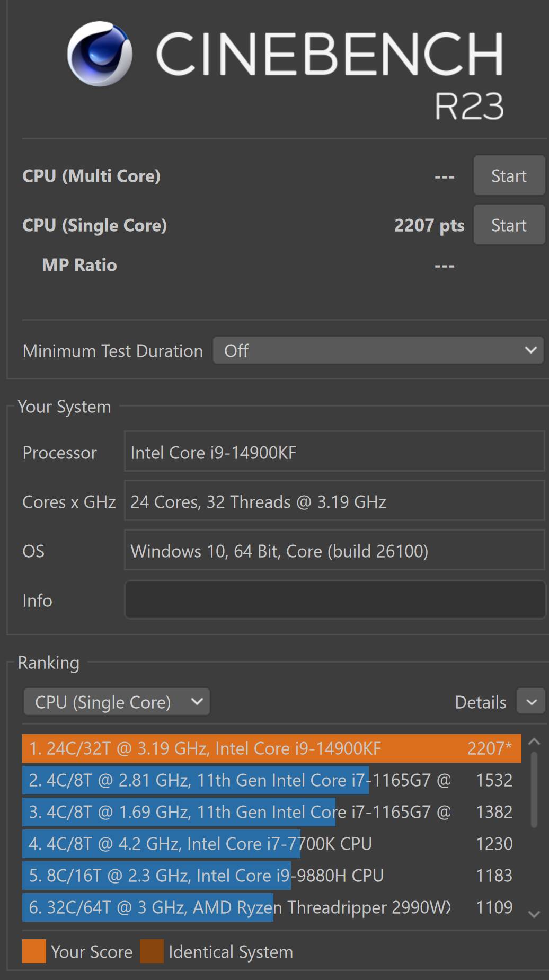Open the Minimum Test Duration dropdown
Screen dimensions: 549x980
378,350
